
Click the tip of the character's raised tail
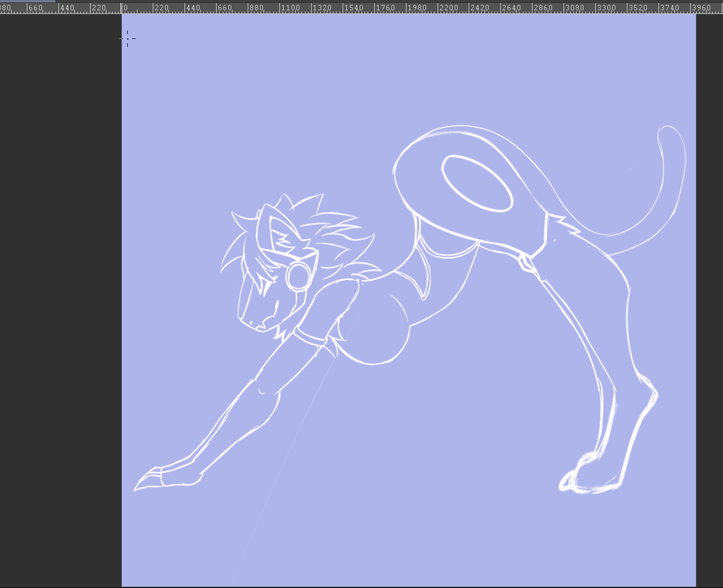click(x=666, y=130)
